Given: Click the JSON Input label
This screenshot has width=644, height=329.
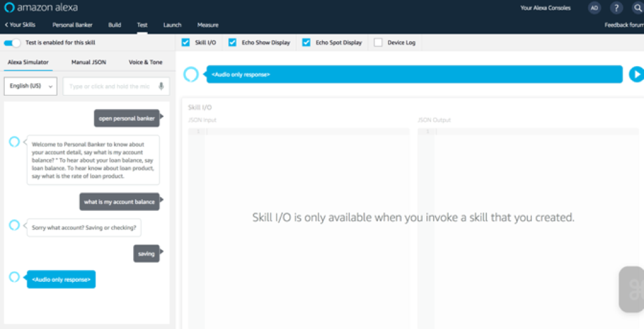Looking at the screenshot, I should coord(202,120).
